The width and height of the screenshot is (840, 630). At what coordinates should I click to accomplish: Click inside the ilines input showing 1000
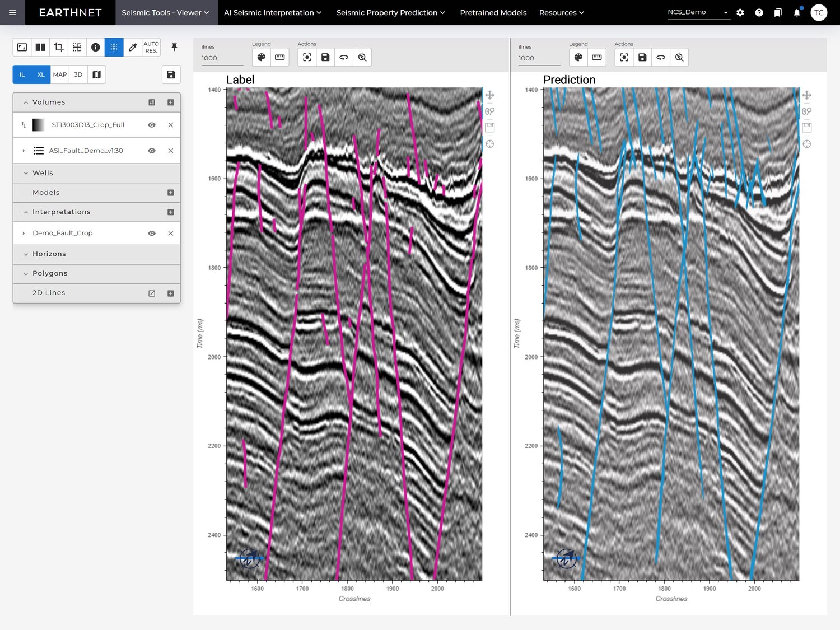(222, 58)
